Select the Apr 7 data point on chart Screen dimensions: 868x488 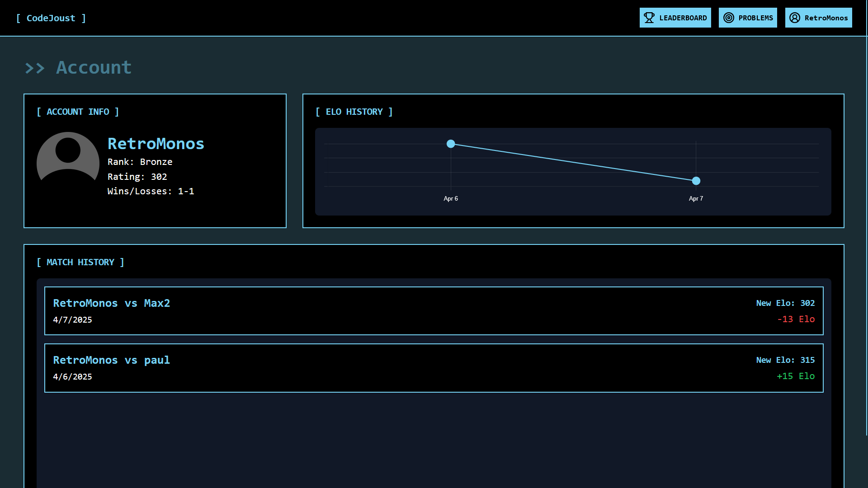click(696, 181)
